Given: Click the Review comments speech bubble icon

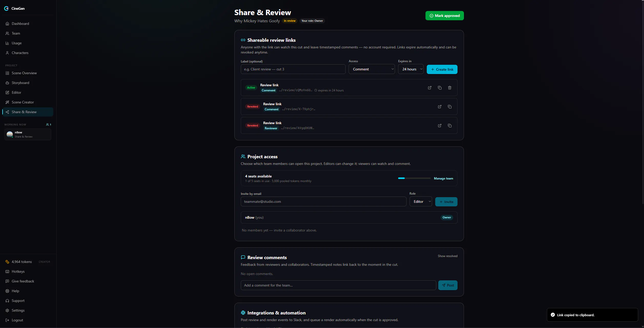Looking at the screenshot, I should (x=243, y=257).
